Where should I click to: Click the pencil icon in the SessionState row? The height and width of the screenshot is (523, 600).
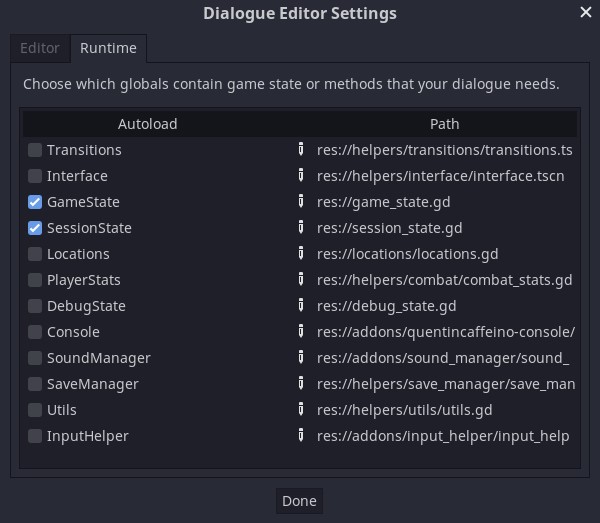tap(301, 227)
